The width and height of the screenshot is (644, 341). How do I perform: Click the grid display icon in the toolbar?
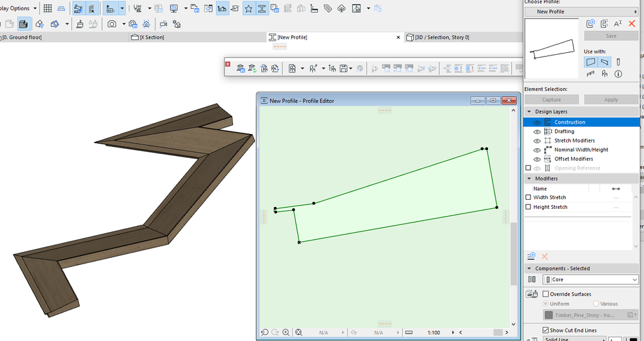pyautogui.click(x=48, y=8)
